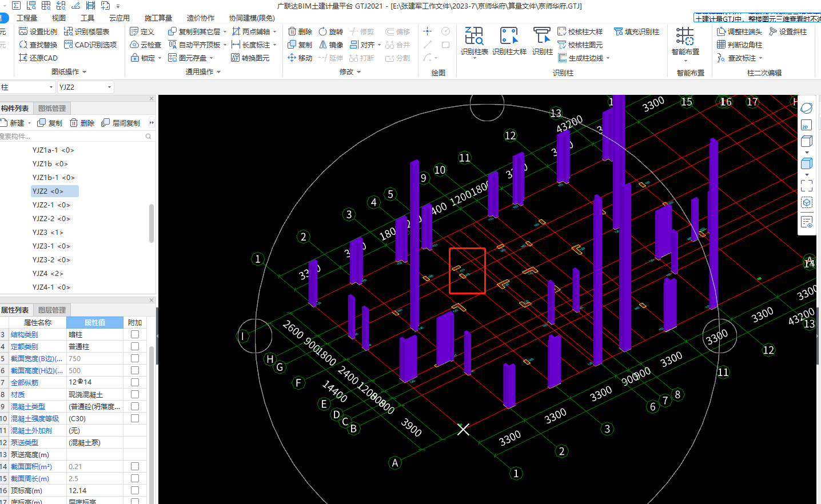Viewport: 821px width, 504px height.
Task: Click the 全部纵筋 property link
Action: coord(25,382)
